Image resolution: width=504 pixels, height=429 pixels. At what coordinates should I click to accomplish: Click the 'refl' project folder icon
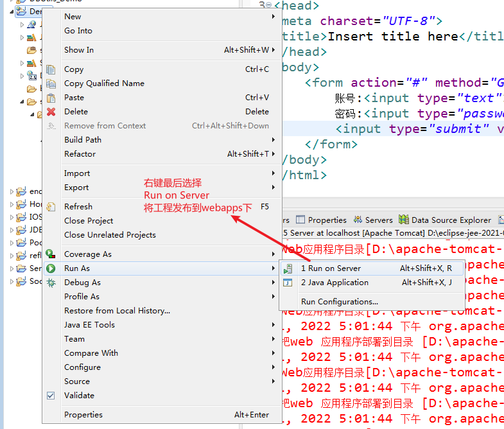pos(21,256)
